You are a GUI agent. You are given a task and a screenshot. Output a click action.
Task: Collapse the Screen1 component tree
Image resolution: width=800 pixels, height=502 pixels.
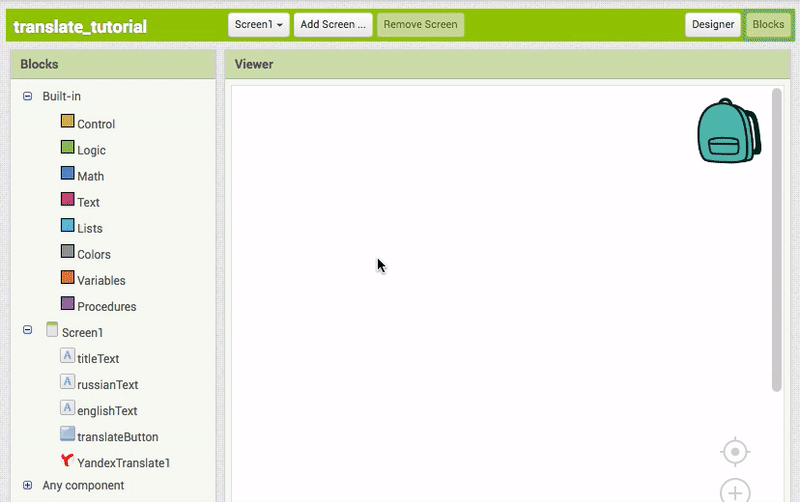click(x=28, y=330)
